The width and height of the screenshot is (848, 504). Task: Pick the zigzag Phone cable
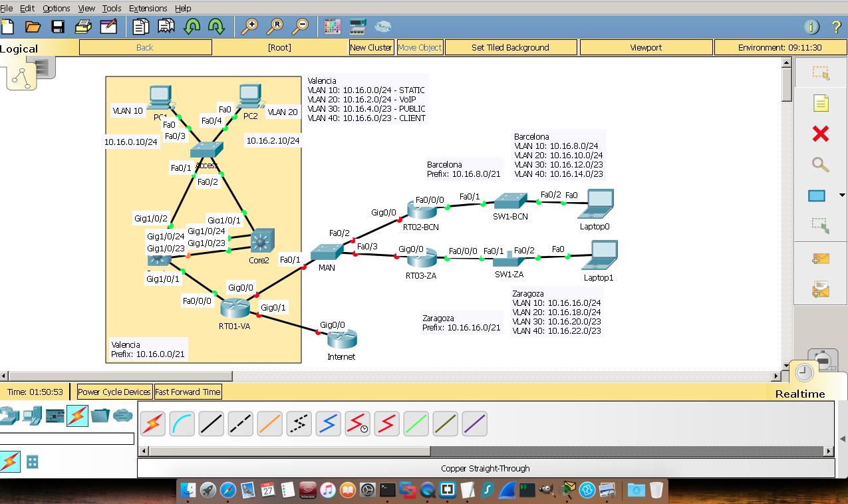tap(299, 424)
